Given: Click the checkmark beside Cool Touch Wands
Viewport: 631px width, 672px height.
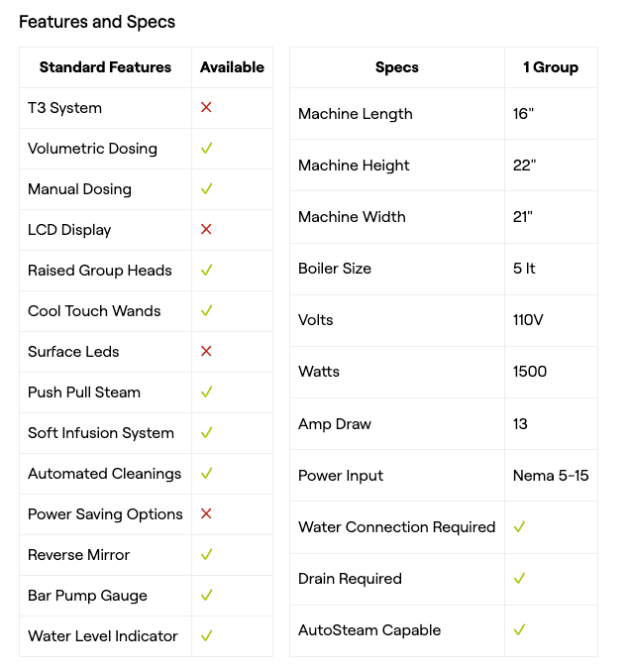Looking at the screenshot, I should (206, 310).
